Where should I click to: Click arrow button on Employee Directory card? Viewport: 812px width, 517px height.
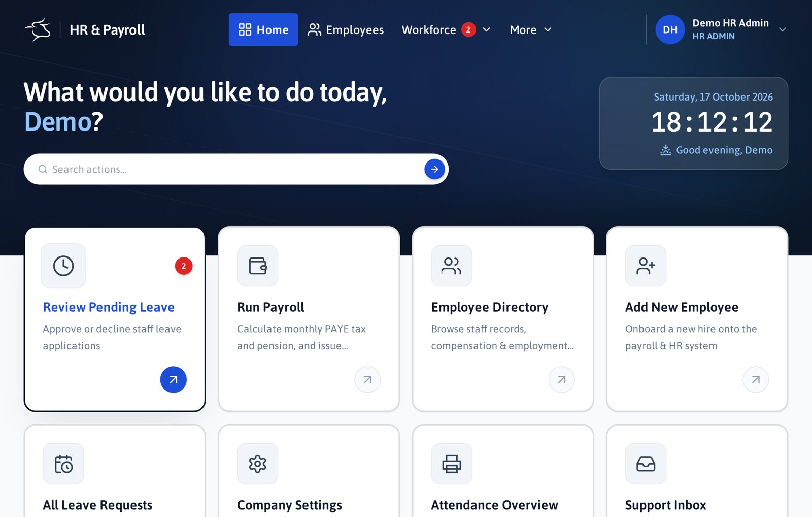tap(562, 379)
